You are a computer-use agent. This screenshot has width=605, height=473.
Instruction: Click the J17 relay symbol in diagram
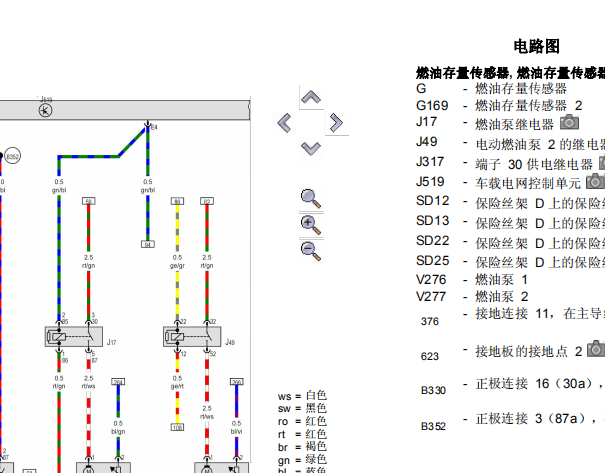[74, 336]
